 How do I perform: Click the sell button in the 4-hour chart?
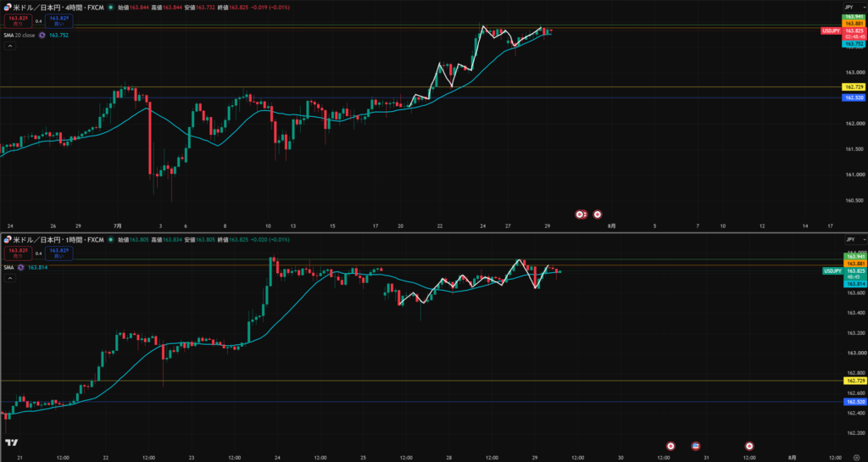18,21
